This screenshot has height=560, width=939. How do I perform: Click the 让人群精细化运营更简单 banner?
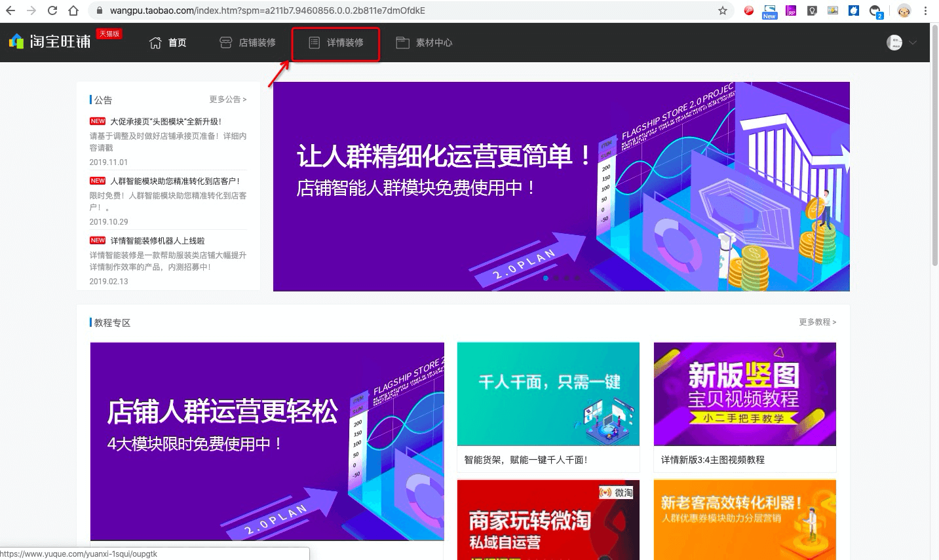click(561, 187)
